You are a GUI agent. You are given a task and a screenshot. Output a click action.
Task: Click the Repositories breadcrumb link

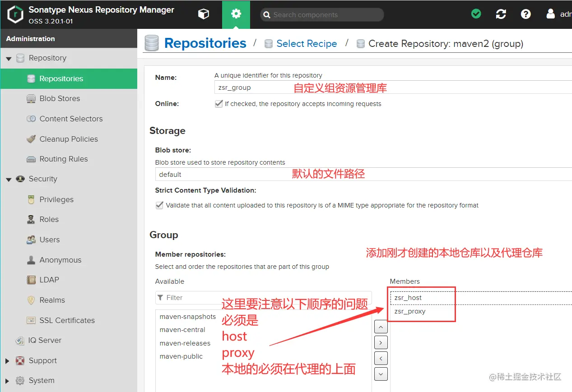205,43
